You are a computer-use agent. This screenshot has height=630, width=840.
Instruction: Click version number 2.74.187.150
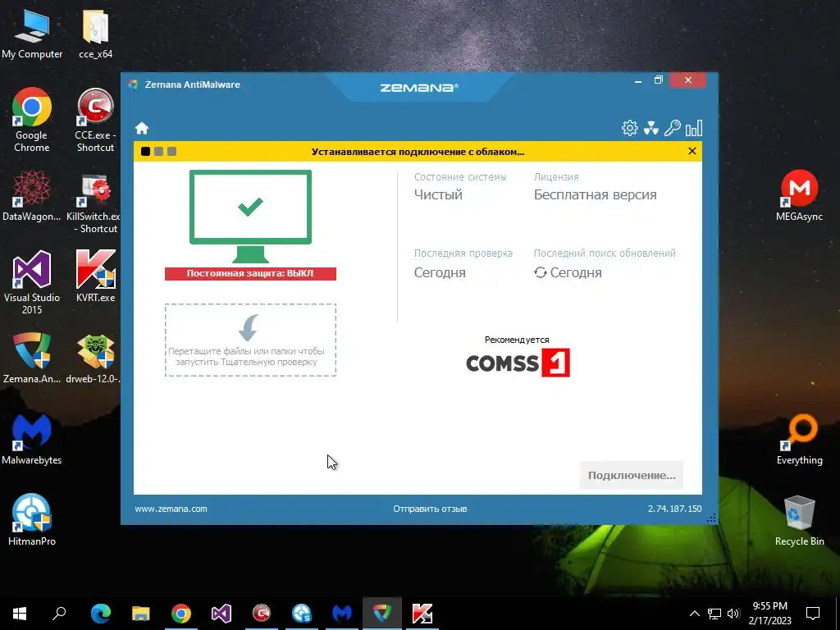coord(674,509)
